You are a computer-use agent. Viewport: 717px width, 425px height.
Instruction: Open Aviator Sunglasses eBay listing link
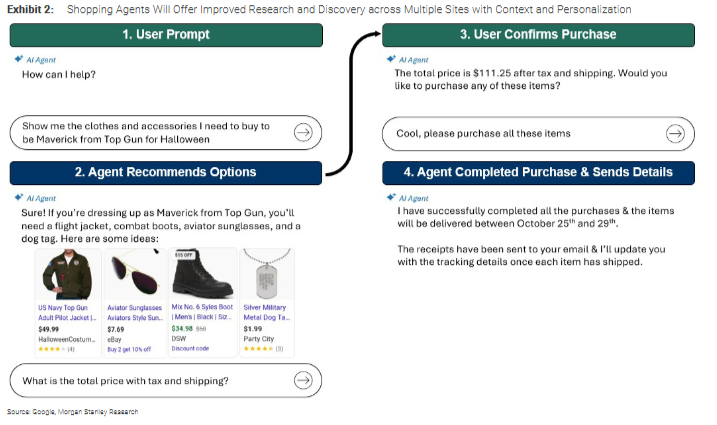tap(134, 313)
